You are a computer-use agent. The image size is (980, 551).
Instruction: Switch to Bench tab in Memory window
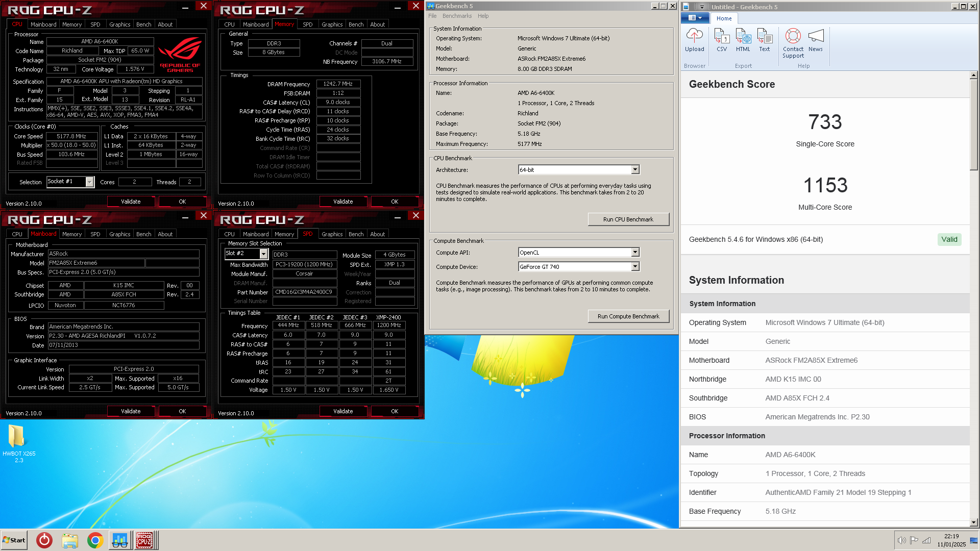coord(356,24)
